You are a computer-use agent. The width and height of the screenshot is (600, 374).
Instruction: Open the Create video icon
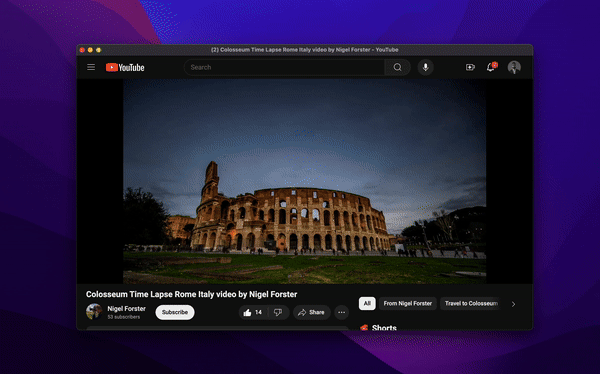470,67
